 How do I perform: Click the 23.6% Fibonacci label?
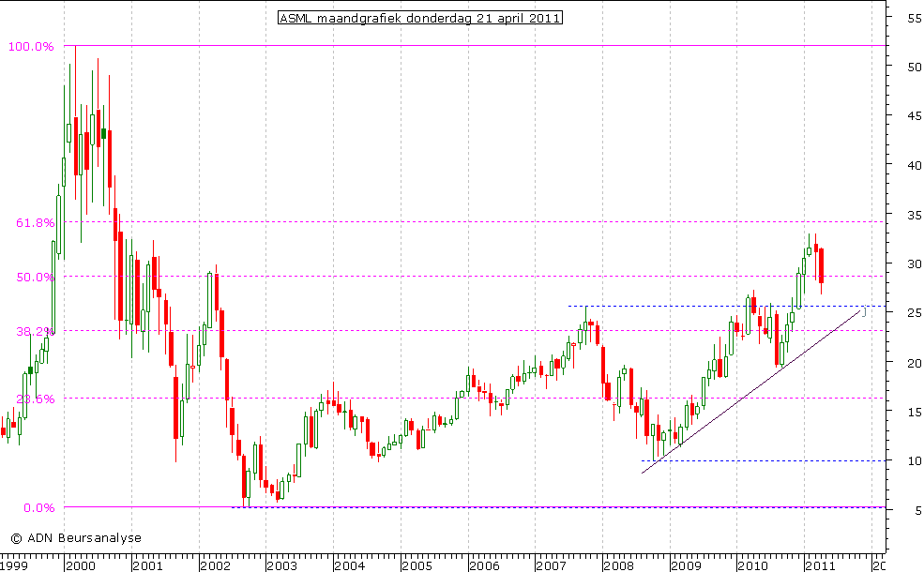point(36,399)
